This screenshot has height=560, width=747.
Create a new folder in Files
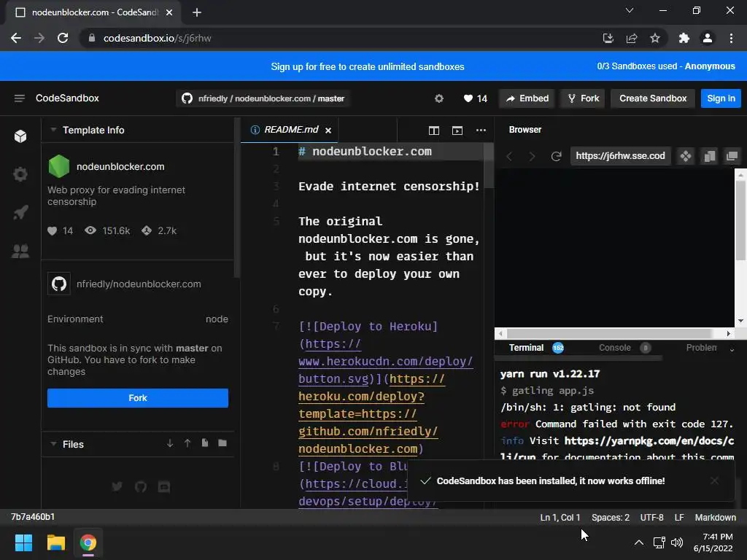(222, 443)
